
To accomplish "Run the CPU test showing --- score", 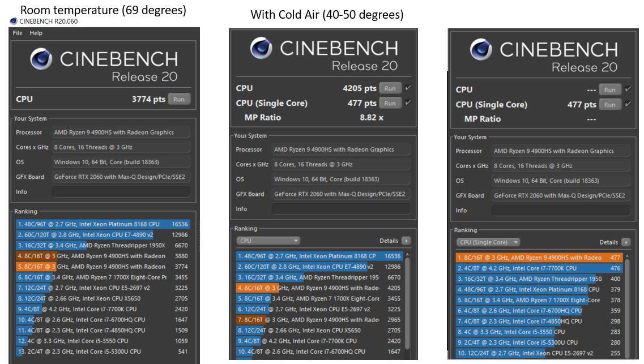I will pyautogui.click(x=609, y=90).
